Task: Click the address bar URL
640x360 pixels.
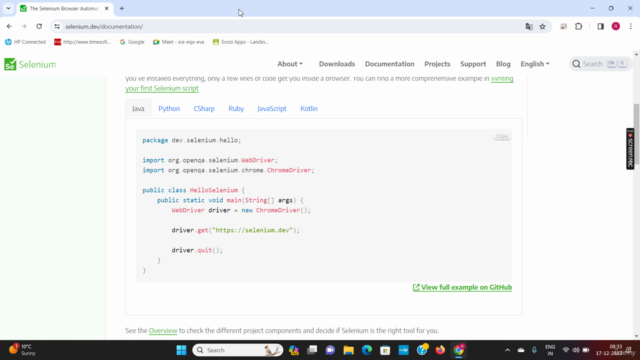Action: point(104,27)
